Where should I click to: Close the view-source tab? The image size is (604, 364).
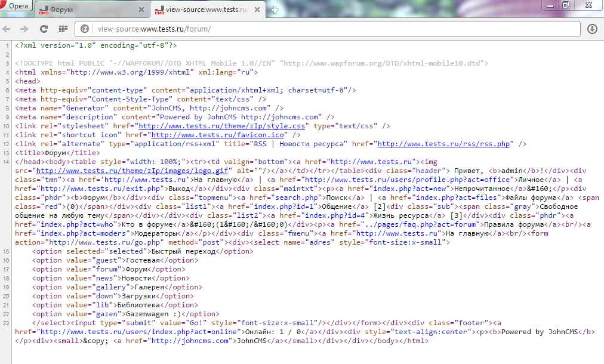coord(257,10)
